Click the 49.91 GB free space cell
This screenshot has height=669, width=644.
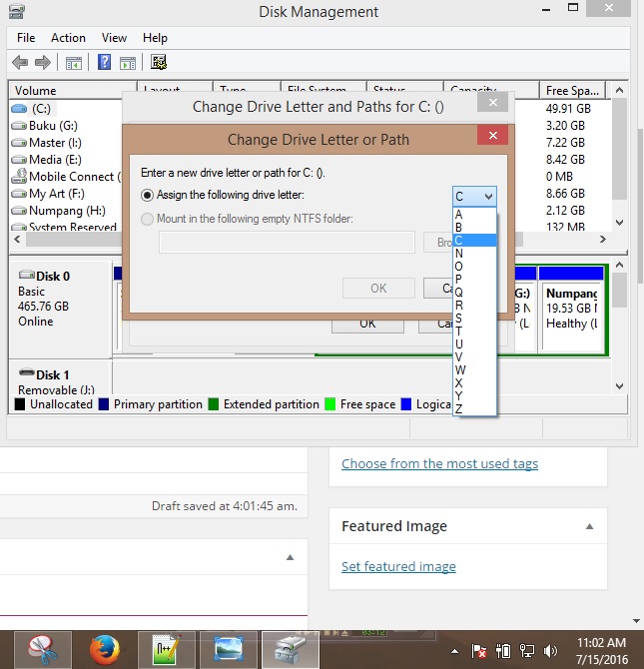[568, 109]
